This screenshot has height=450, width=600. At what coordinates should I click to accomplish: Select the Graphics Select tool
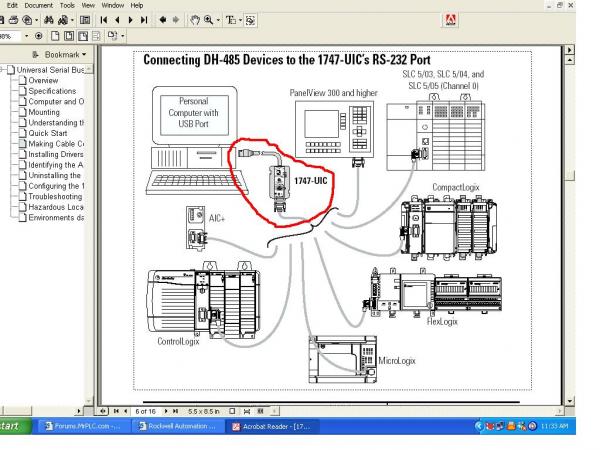point(250,20)
